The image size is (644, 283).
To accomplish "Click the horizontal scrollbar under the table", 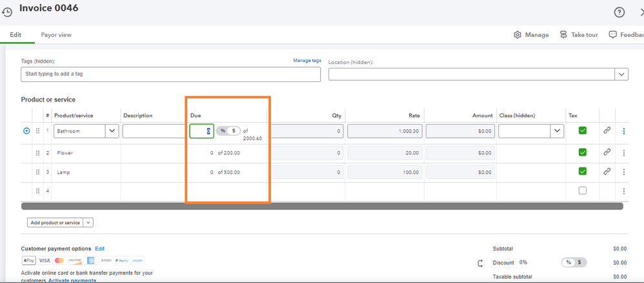I will (322, 206).
